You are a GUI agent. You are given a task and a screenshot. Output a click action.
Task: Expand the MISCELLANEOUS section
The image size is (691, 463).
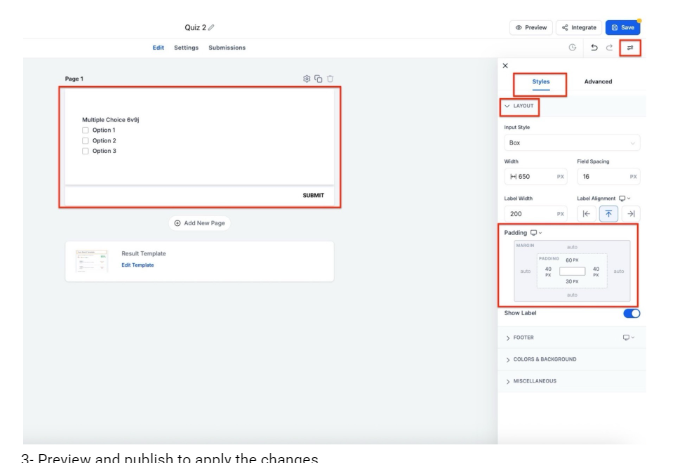[x=531, y=381]
